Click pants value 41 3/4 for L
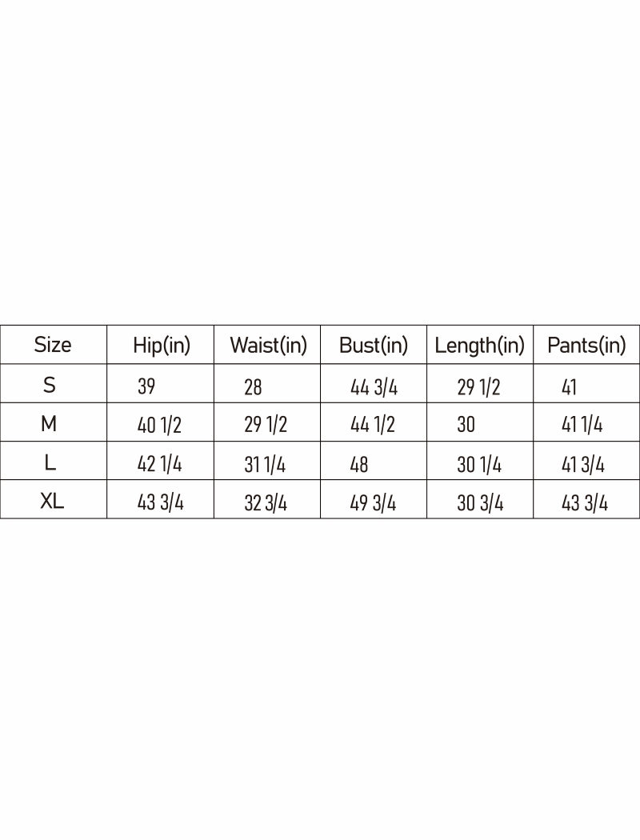 tap(583, 465)
